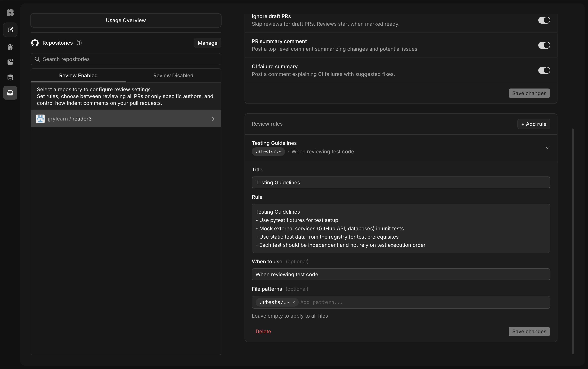Toggle Ignore draft PRs off
Viewport: 588px width, 369px height.
(544, 20)
